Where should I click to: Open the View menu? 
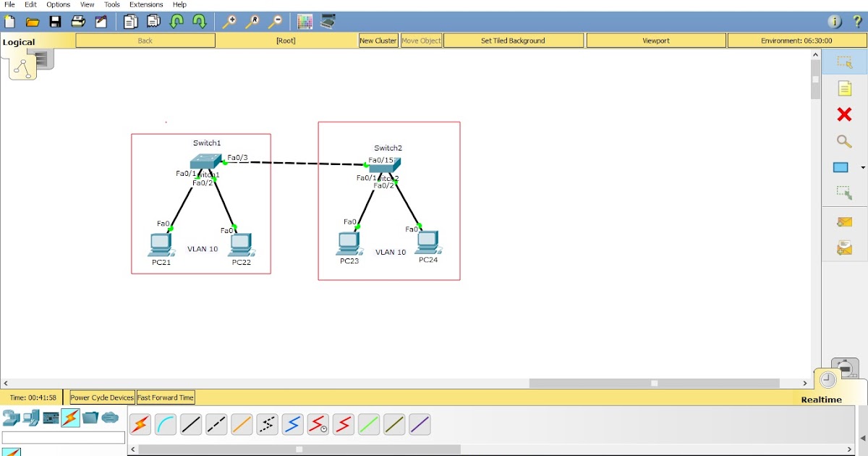pos(87,4)
